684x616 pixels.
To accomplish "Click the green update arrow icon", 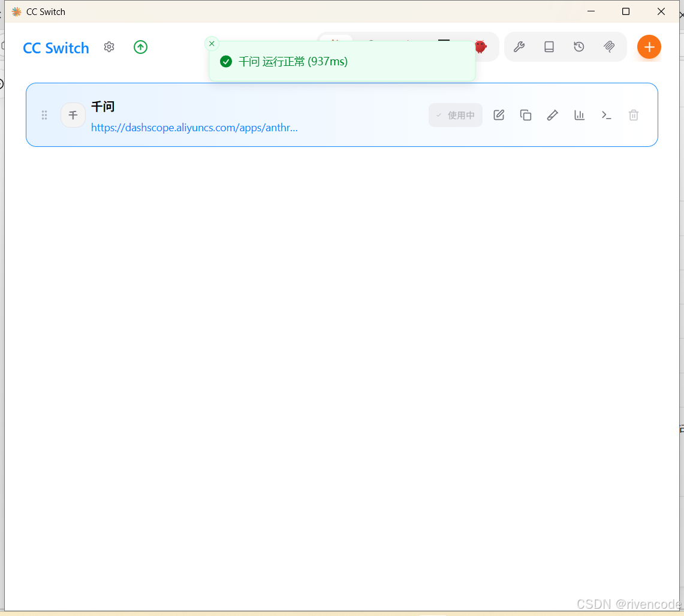I will (x=140, y=47).
